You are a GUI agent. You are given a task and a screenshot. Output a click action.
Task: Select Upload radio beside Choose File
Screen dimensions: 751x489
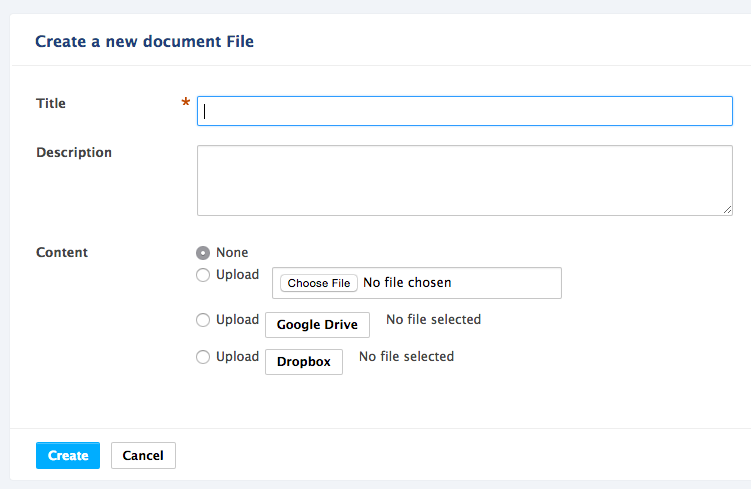coord(203,275)
